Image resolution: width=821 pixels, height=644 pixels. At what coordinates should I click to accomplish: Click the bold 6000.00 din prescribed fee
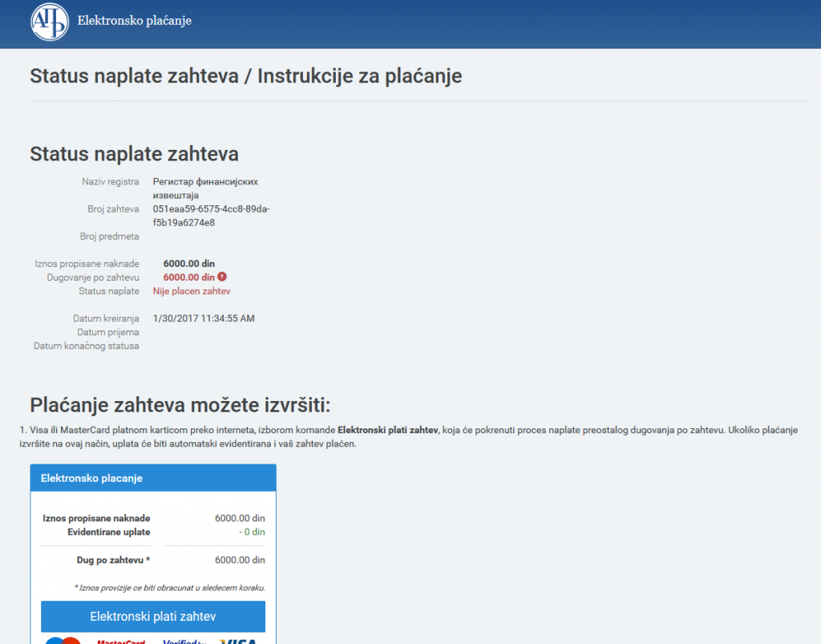[x=188, y=264]
